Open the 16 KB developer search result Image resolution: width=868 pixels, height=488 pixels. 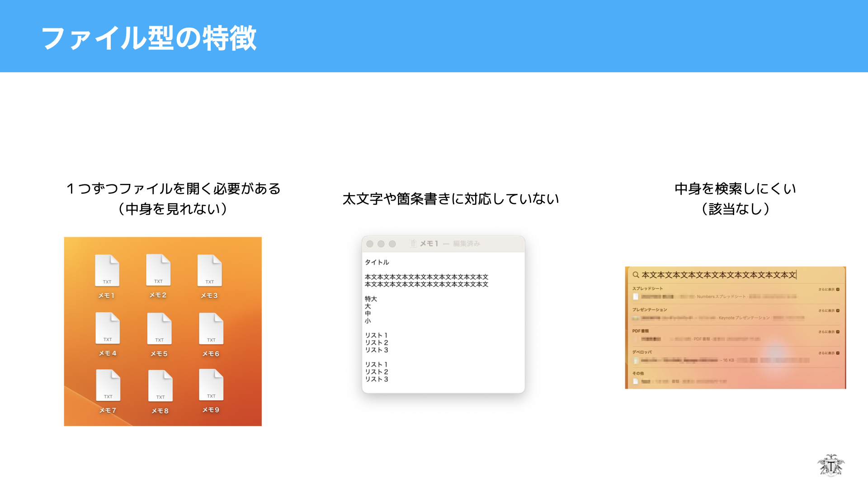736,360
